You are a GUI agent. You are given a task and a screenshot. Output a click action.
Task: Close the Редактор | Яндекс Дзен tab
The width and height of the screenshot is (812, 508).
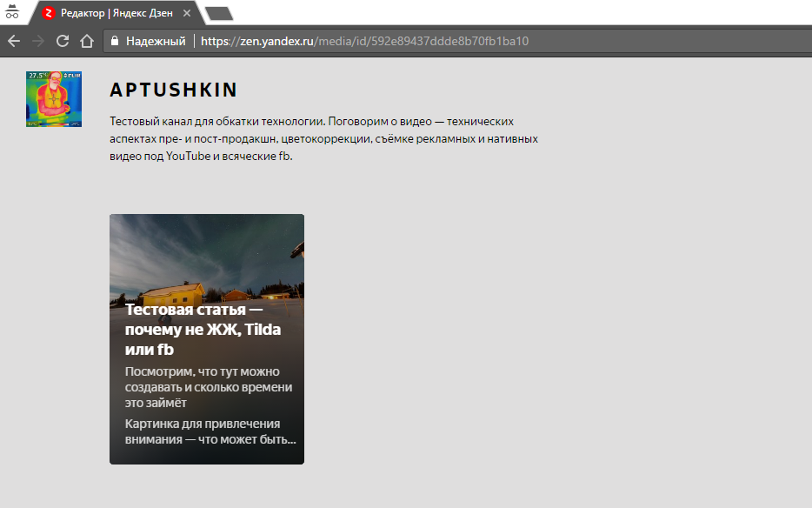pyautogui.click(x=187, y=13)
